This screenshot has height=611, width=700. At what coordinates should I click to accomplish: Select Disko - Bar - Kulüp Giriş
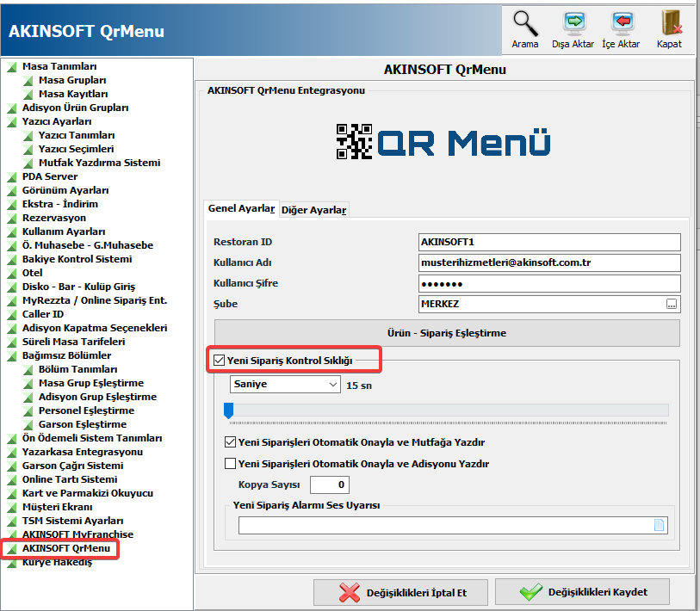78,287
